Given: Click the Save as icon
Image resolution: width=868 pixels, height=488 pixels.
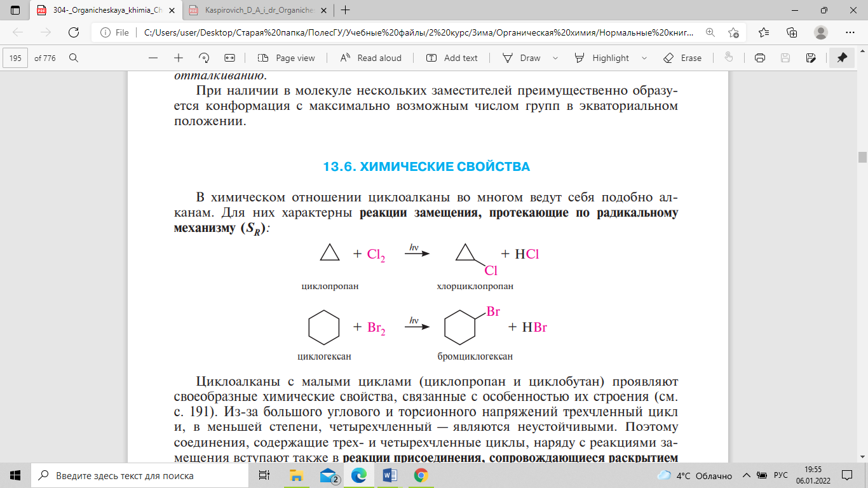Looking at the screenshot, I should (x=811, y=58).
